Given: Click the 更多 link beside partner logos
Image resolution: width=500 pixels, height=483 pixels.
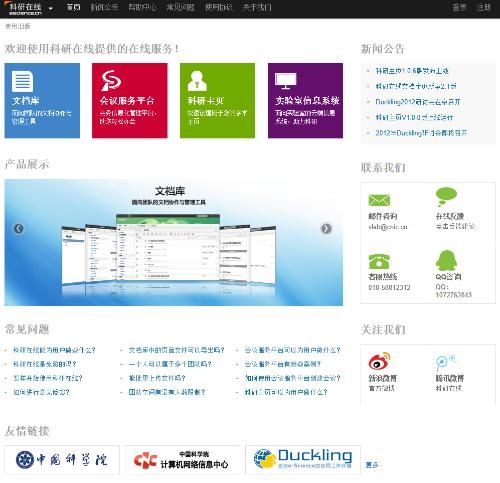Looking at the screenshot, I should pyautogui.click(x=372, y=464).
